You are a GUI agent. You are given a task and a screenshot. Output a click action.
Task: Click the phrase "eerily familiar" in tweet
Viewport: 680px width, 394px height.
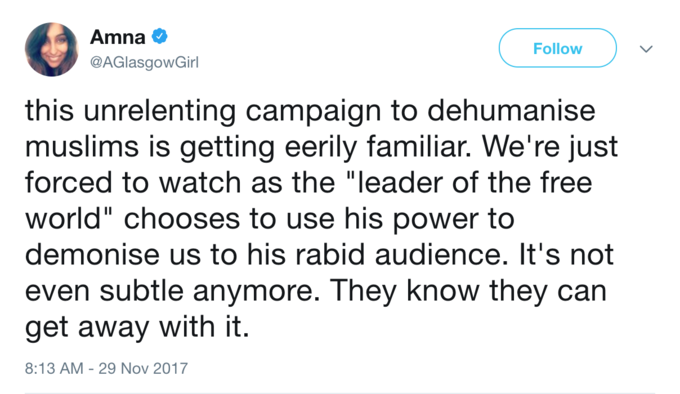point(378,147)
